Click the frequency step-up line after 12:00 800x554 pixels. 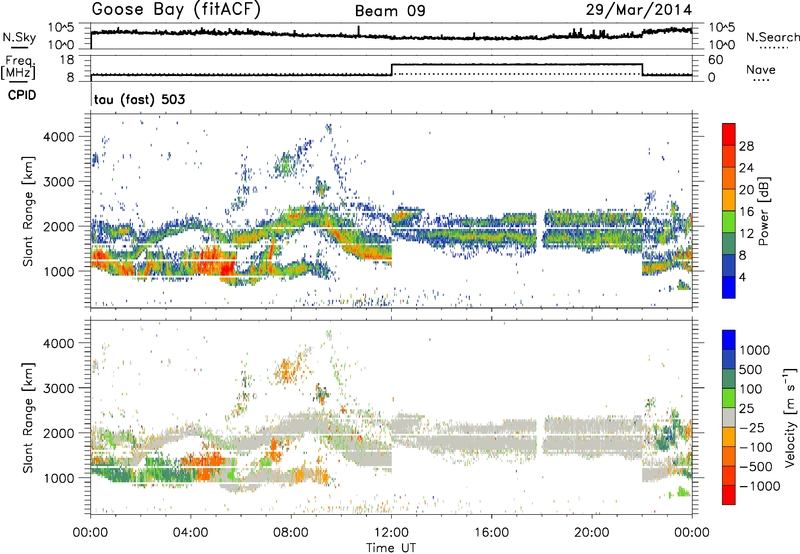[x=391, y=69]
